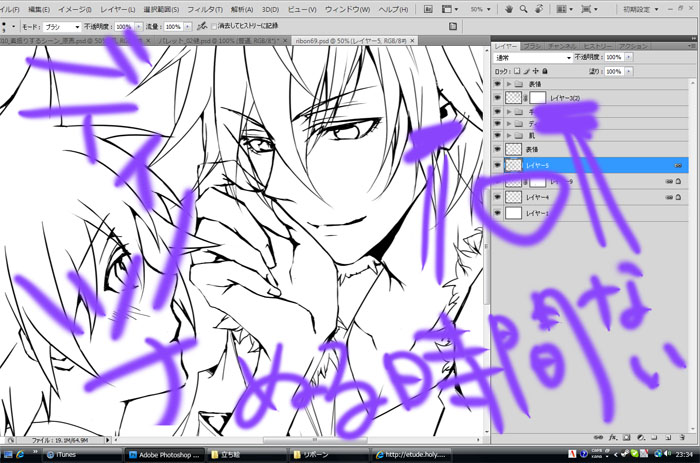Viewport: 700px width, 463px height.
Task: Expand the 肌 group triangle
Action: click(508, 135)
